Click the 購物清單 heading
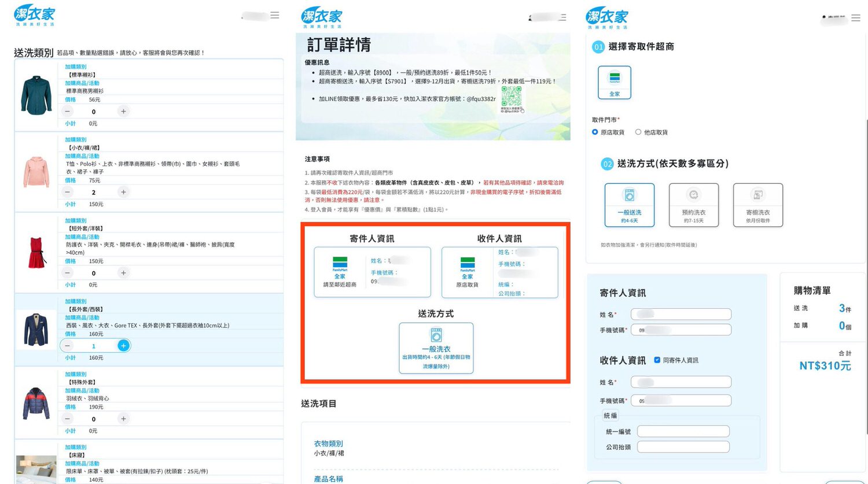 [x=812, y=290]
